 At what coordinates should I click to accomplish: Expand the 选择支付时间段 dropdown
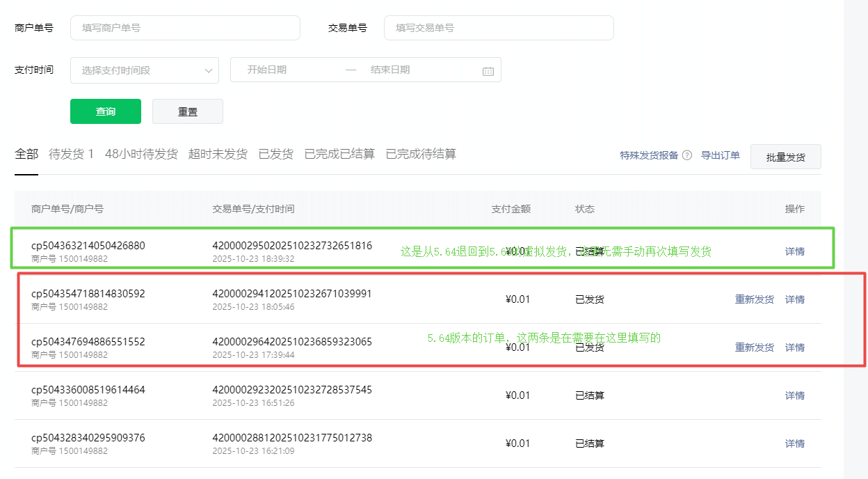[x=145, y=70]
